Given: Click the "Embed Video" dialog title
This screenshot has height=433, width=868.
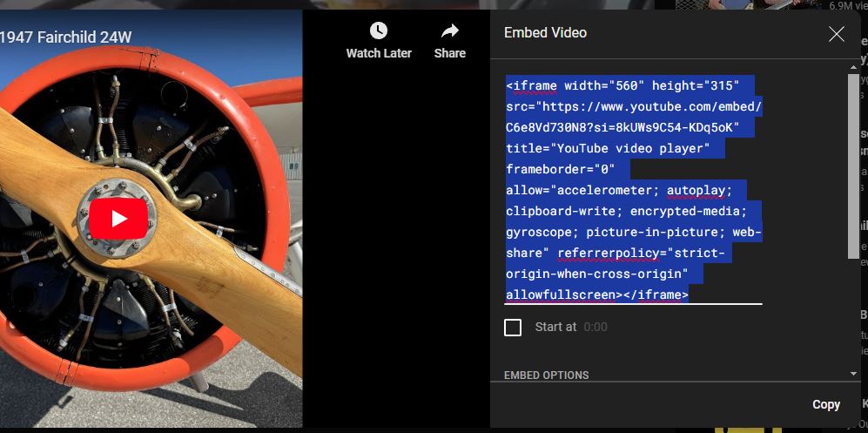Looking at the screenshot, I should tap(545, 33).
